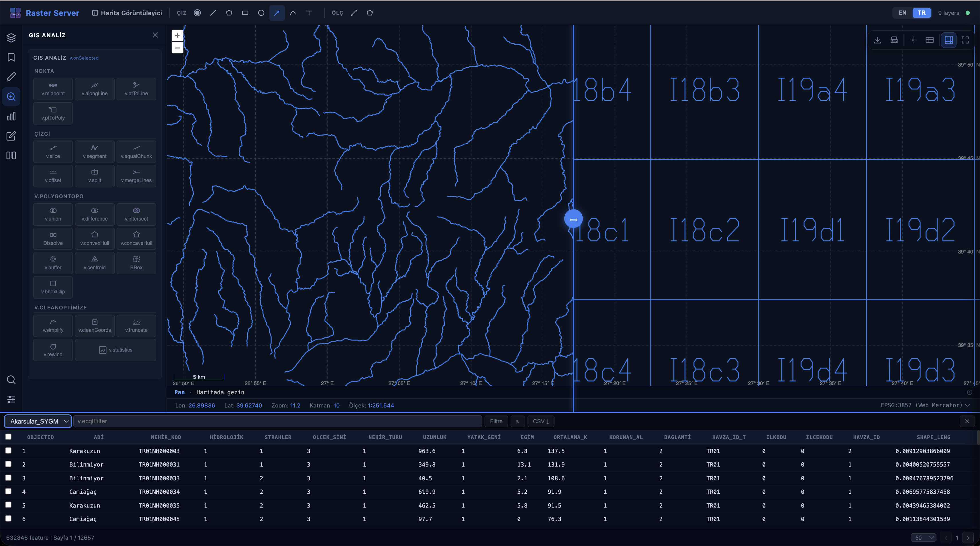Viewport: 980px width, 546px height.
Task: Toggle the select-all checkbox in table header
Action: 8,437
